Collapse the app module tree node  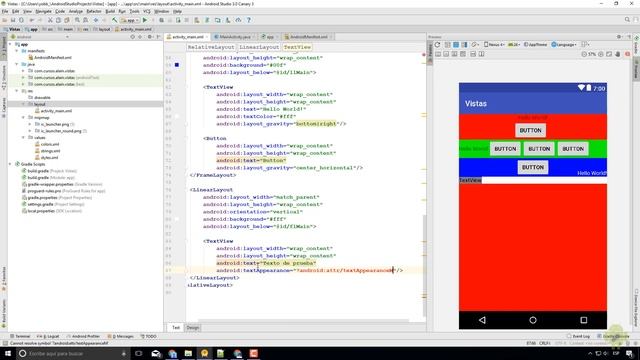[x=11, y=44]
